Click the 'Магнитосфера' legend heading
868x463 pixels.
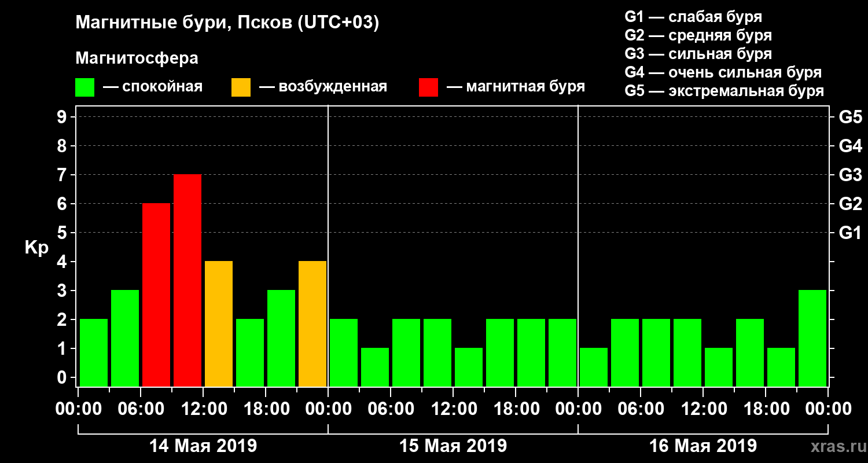click(x=137, y=58)
